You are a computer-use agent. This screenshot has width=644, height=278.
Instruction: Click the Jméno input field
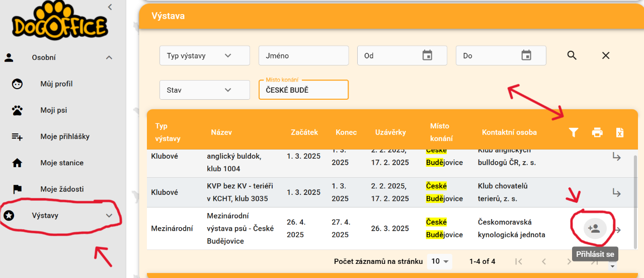(303, 55)
